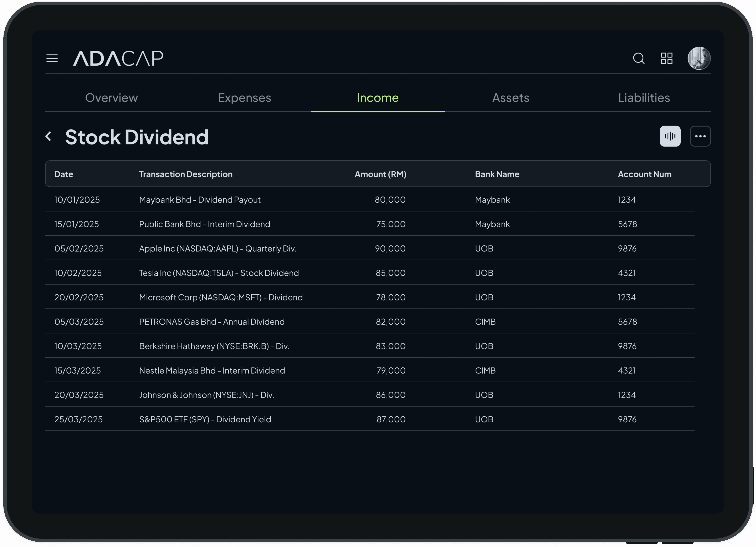The image size is (756, 547).
Task: Open the S&P500 ETF Dividend Yield row
Action: tap(205, 419)
